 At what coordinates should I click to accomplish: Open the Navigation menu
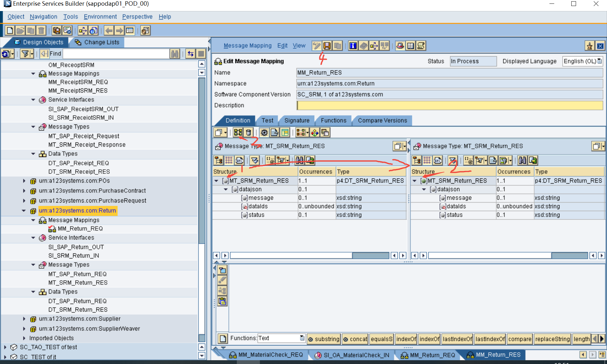pos(44,17)
